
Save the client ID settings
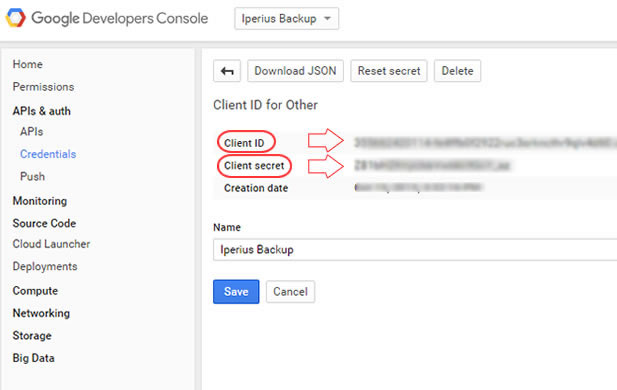coord(236,292)
